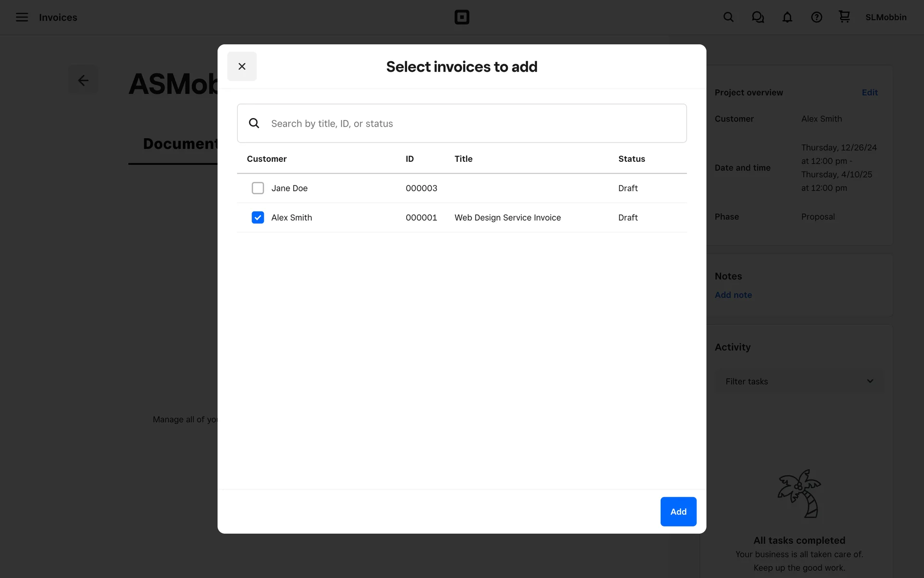Select invoice row 000001 Web Design Service

(507, 218)
